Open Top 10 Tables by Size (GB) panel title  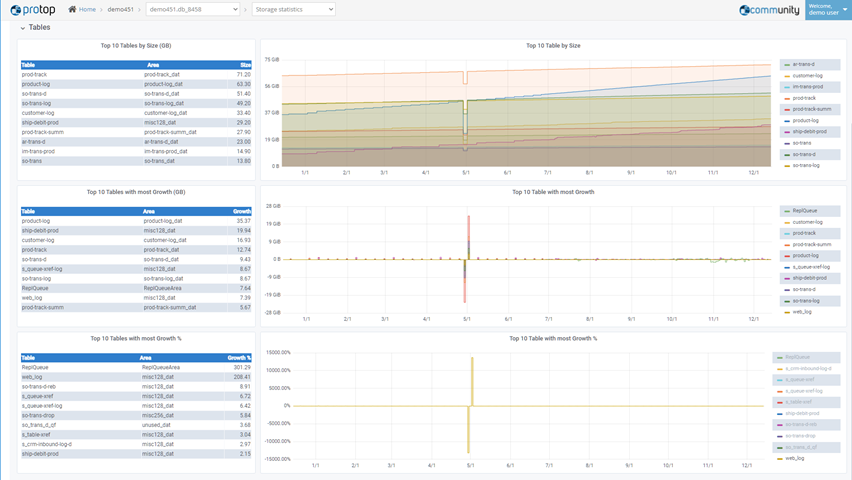tap(136, 46)
